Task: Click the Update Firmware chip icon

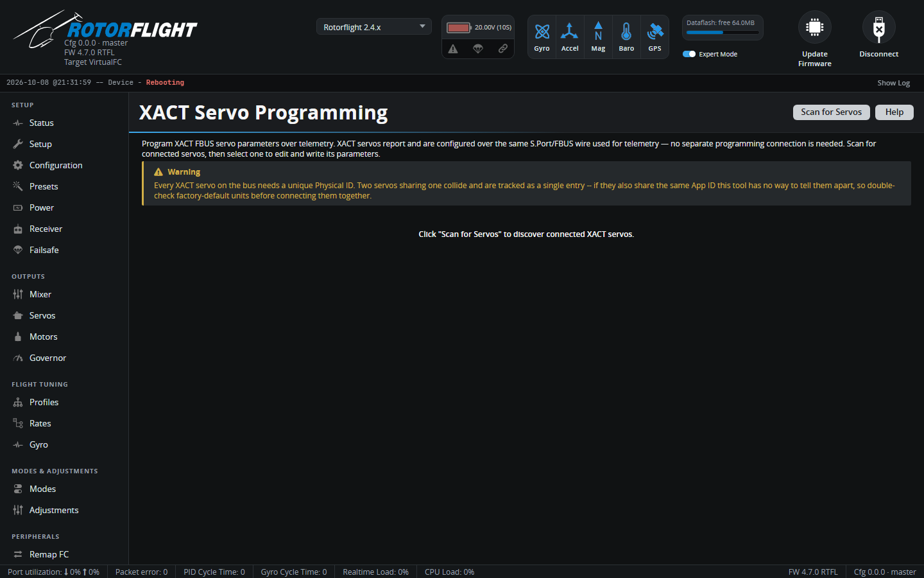Action: pos(815,28)
